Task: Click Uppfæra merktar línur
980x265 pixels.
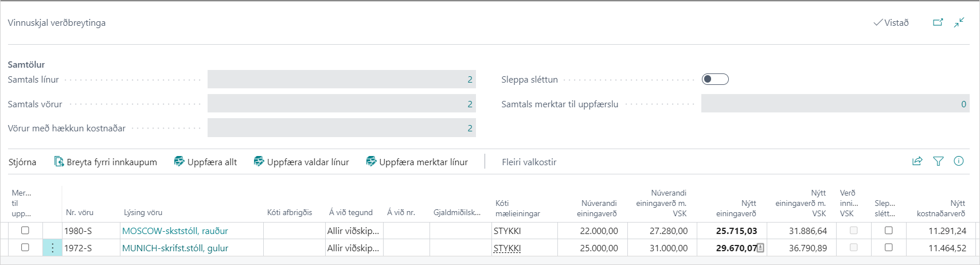Action: coord(417,162)
